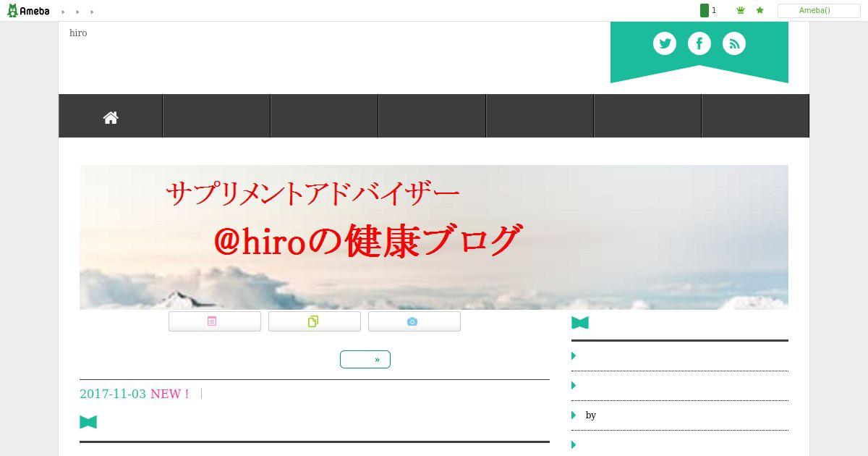The height and width of the screenshot is (456, 868).
Task: Click the » next page button
Action: 365,359
